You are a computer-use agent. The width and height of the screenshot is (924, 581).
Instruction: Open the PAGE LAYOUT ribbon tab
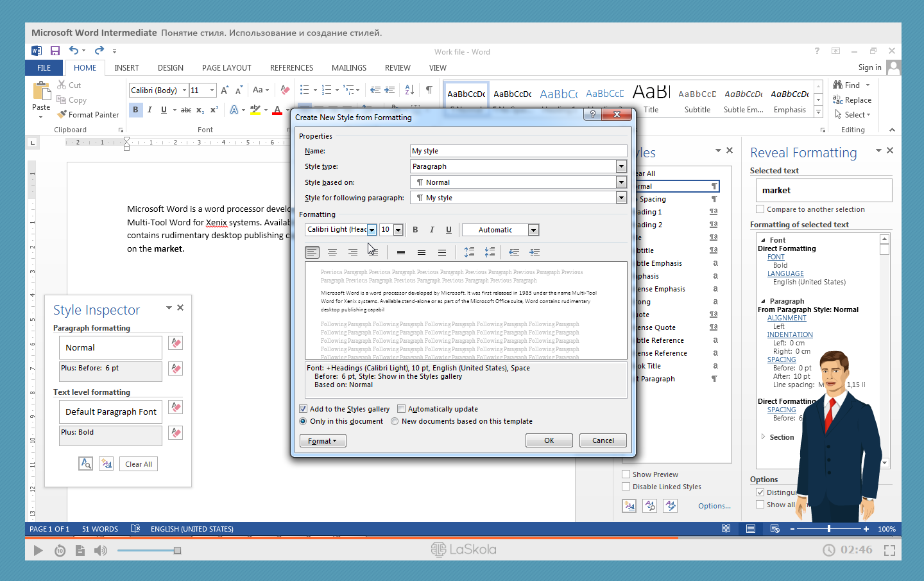click(227, 68)
